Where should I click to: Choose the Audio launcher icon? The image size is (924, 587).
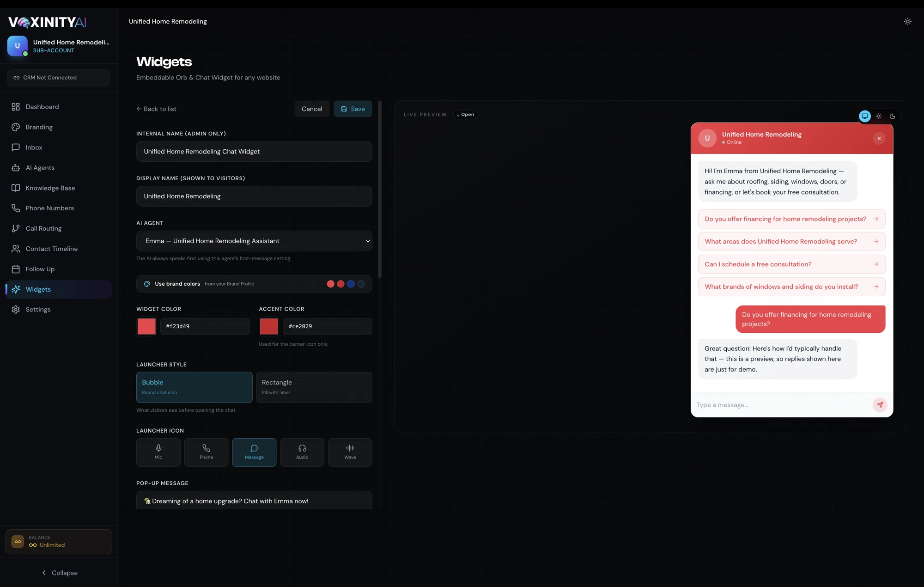[302, 452]
